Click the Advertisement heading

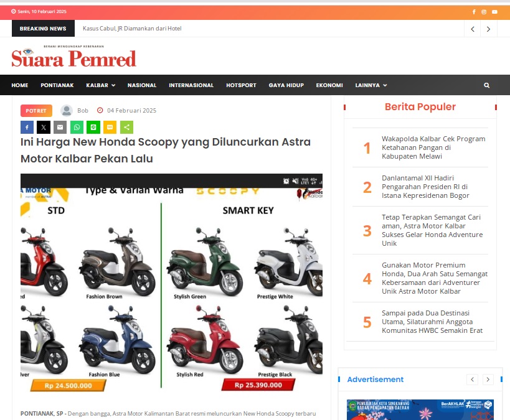pyautogui.click(x=375, y=380)
